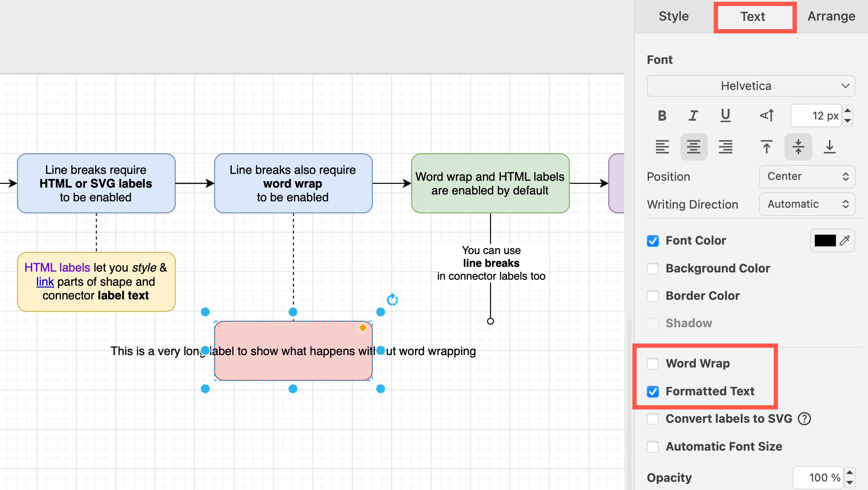
Task: Toggle vertical text direction icon
Action: click(x=767, y=116)
